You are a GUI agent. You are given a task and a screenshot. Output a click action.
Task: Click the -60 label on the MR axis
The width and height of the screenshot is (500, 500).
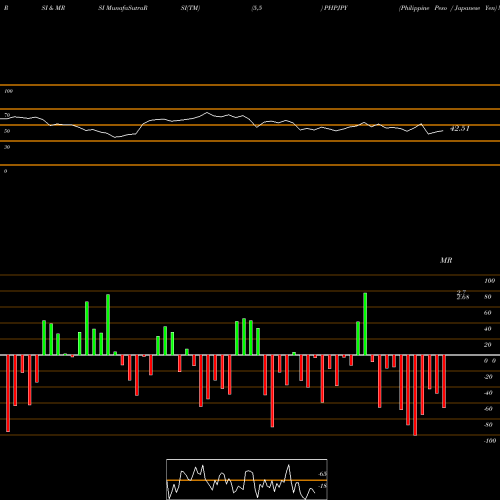pyautogui.click(x=488, y=409)
